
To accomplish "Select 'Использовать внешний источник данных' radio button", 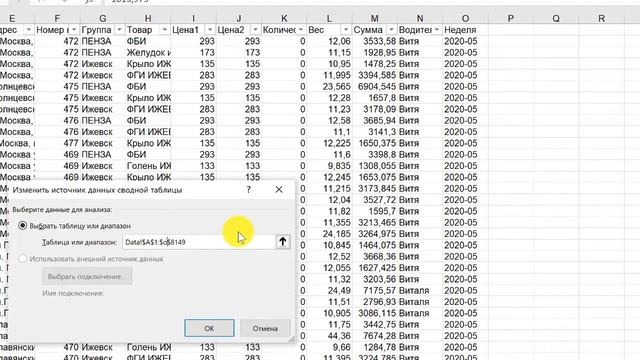I will pos(23,258).
